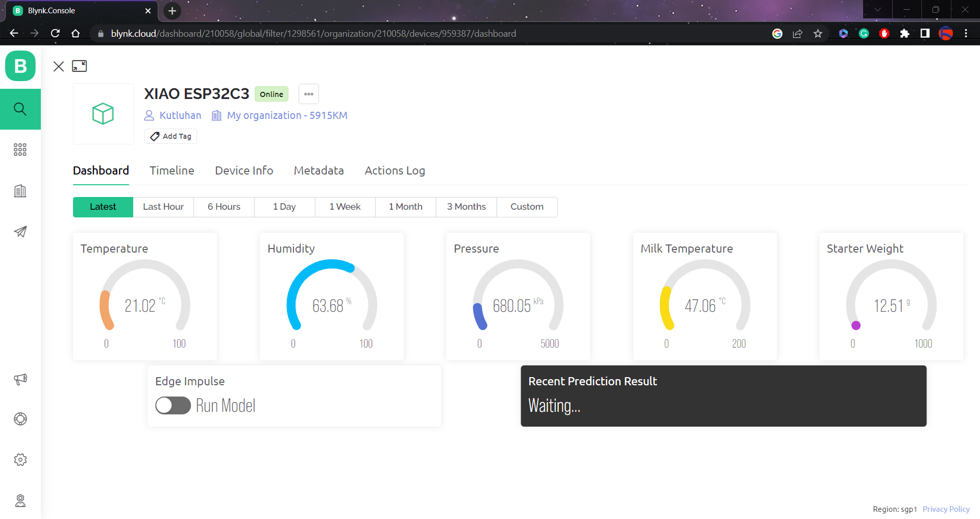
Task: Open the search icon in the sidebar
Action: coord(20,109)
